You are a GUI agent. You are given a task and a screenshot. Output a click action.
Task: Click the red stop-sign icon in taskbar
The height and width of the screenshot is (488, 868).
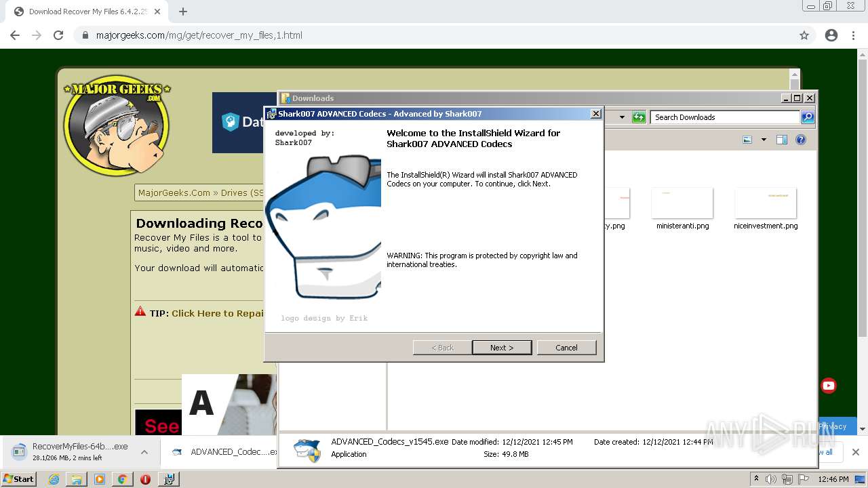[145, 479]
